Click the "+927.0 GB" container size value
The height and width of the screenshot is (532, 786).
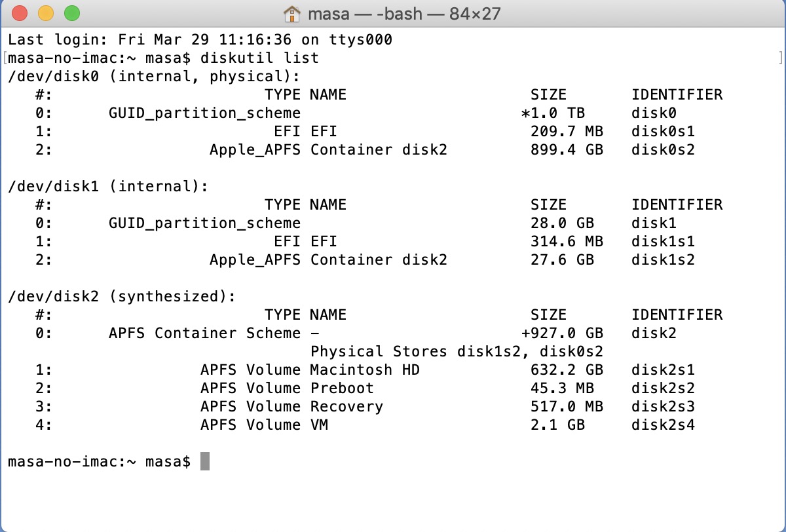pyautogui.click(x=562, y=333)
